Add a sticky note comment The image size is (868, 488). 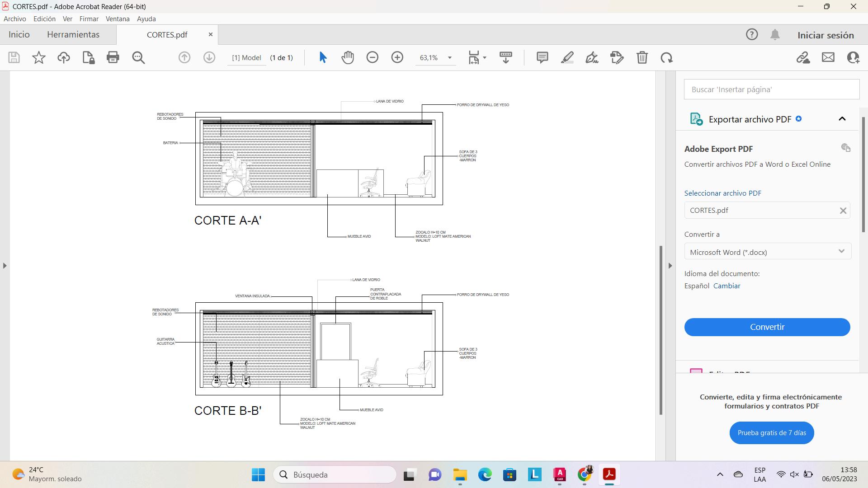point(542,57)
